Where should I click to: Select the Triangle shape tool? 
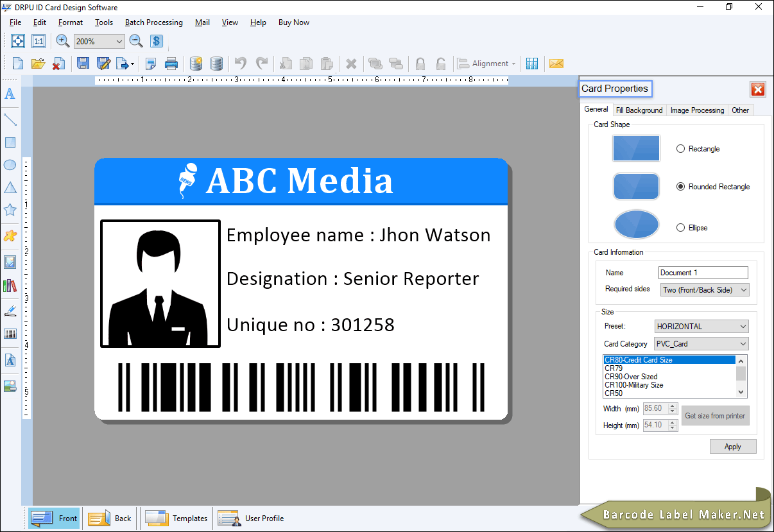pyautogui.click(x=10, y=187)
